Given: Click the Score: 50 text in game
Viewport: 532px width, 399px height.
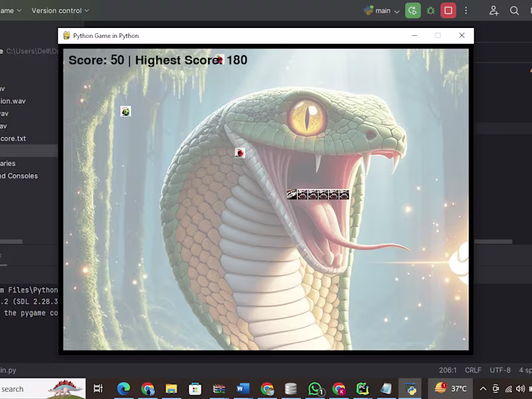Looking at the screenshot, I should click(x=96, y=60).
